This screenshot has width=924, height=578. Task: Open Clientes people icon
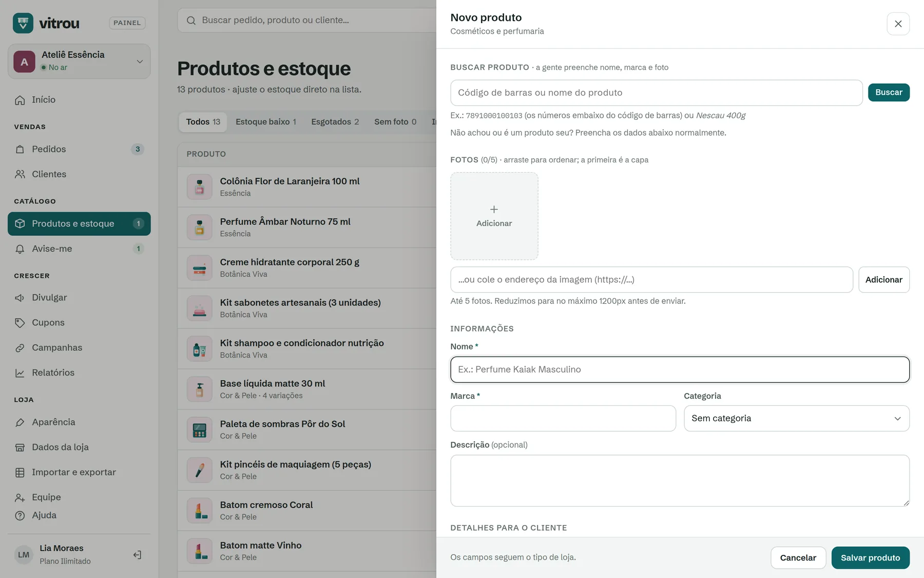[20, 175]
